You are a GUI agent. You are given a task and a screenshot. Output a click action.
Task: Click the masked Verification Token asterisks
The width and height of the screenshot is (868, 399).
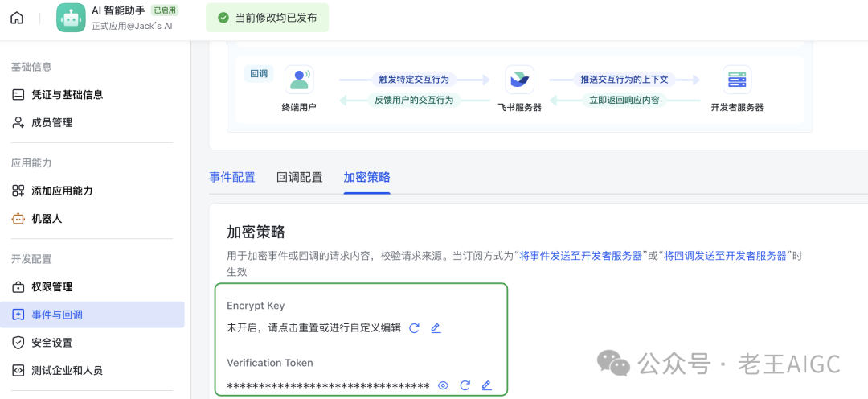point(328,385)
